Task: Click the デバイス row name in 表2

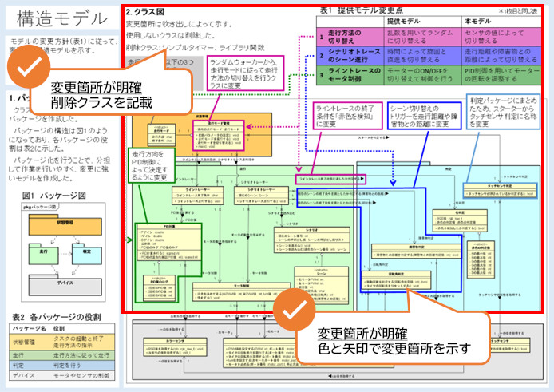Action: coord(24,375)
